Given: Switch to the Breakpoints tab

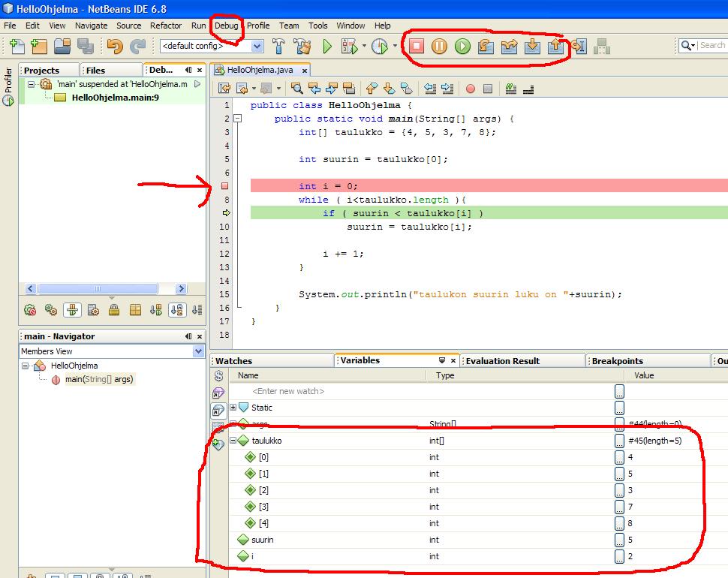Looking at the screenshot, I should pyautogui.click(x=648, y=361).
